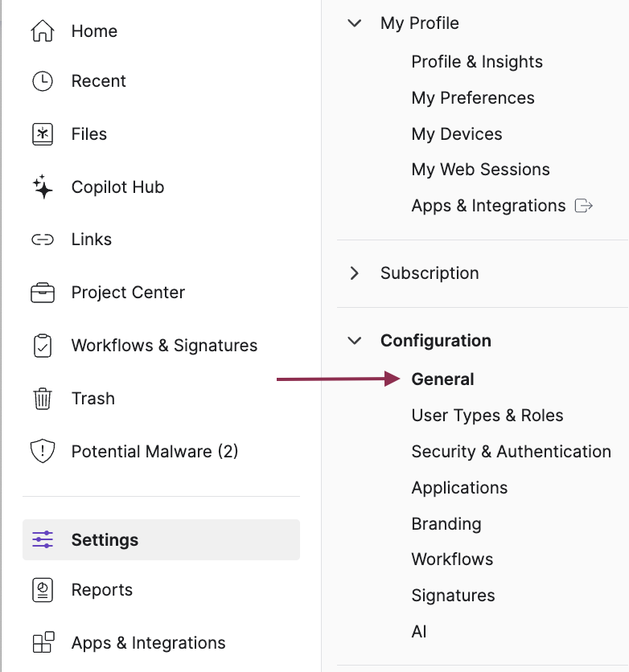Viewport: 629px width, 672px height.
Task: Open Copilot Hub via its sparkle icon
Action: pyautogui.click(x=41, y=186)
